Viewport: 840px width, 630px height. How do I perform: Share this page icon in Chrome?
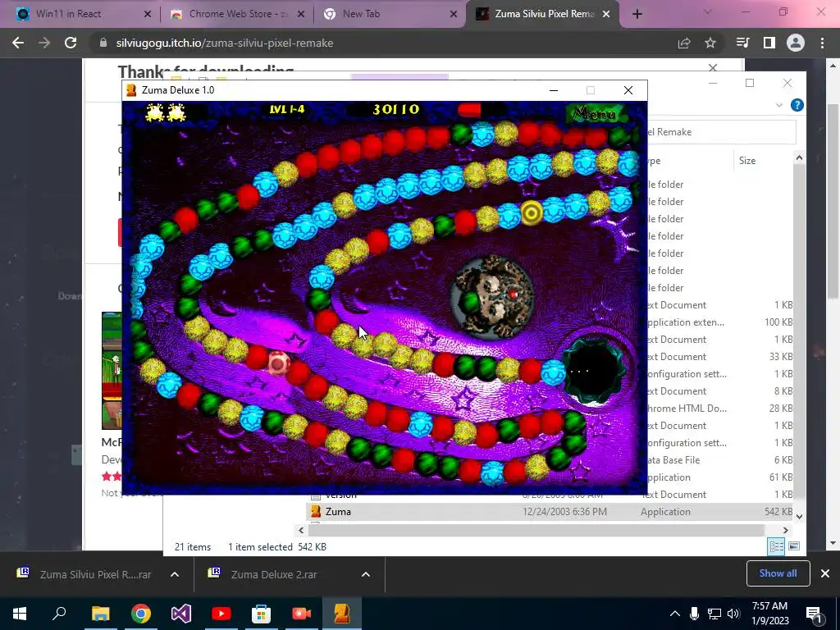pyautogui.click(x=684, y=43)
